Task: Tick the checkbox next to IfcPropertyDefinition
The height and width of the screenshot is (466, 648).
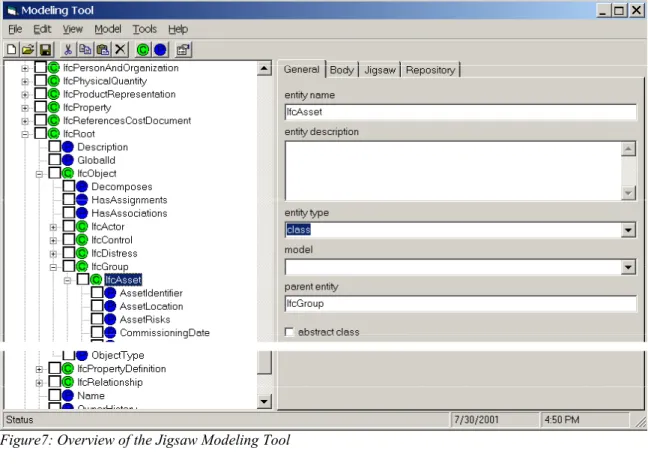Action: [55, 368]
